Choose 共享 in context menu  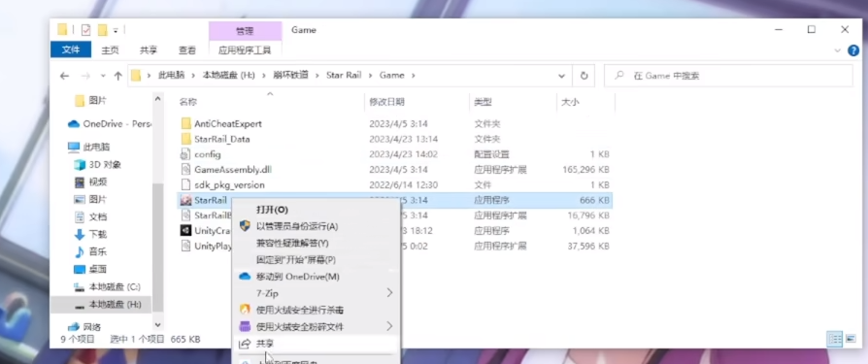(316, 344)
